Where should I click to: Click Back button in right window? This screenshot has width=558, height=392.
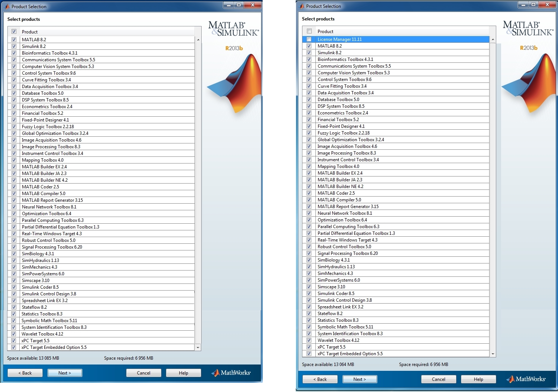coord(320,379)
